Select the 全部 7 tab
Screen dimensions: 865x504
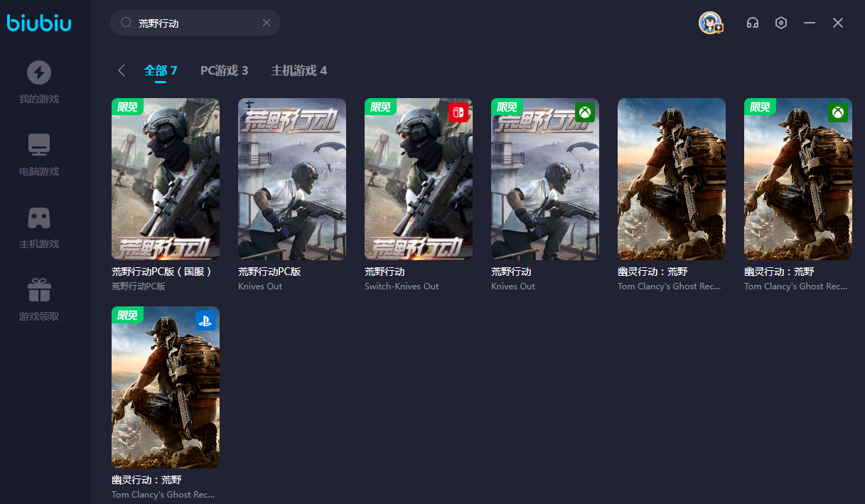pyautogui.click(x=161, y=70)
